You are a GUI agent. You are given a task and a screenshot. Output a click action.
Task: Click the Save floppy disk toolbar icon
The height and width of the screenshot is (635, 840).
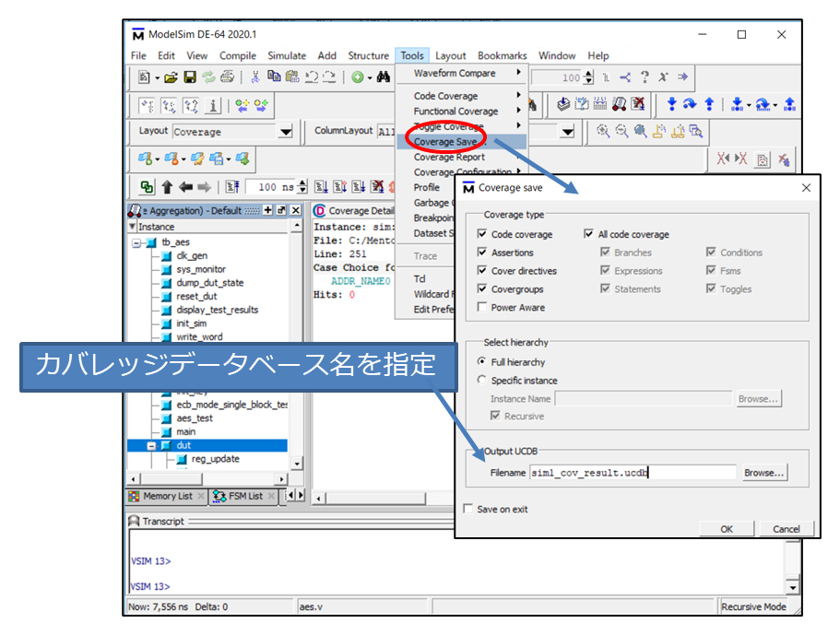pos(190,77)
